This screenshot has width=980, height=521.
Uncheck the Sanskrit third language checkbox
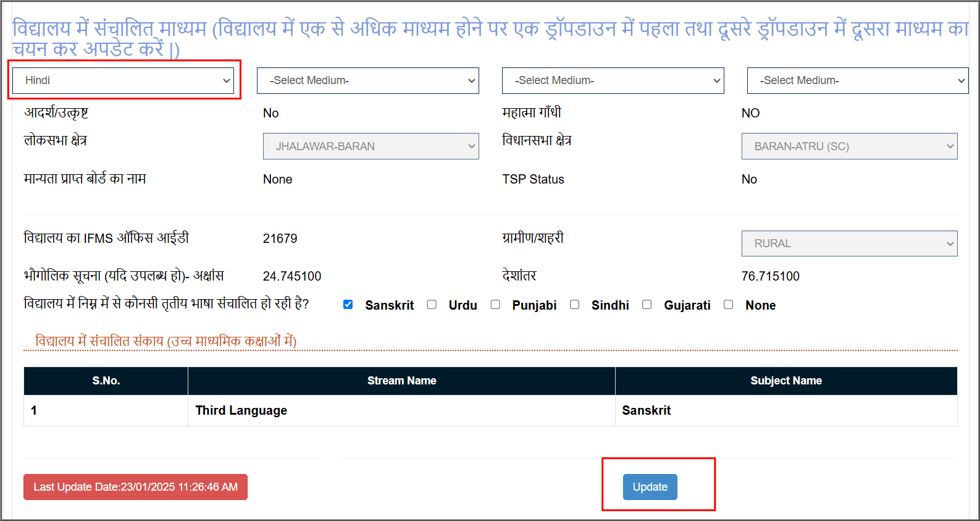tap(348, 304)
